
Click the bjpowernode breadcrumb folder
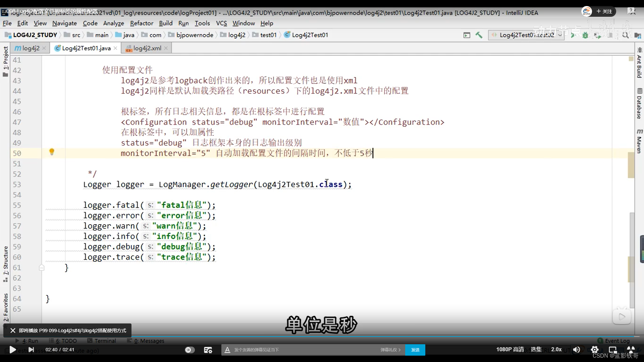(x=191, y=35)
